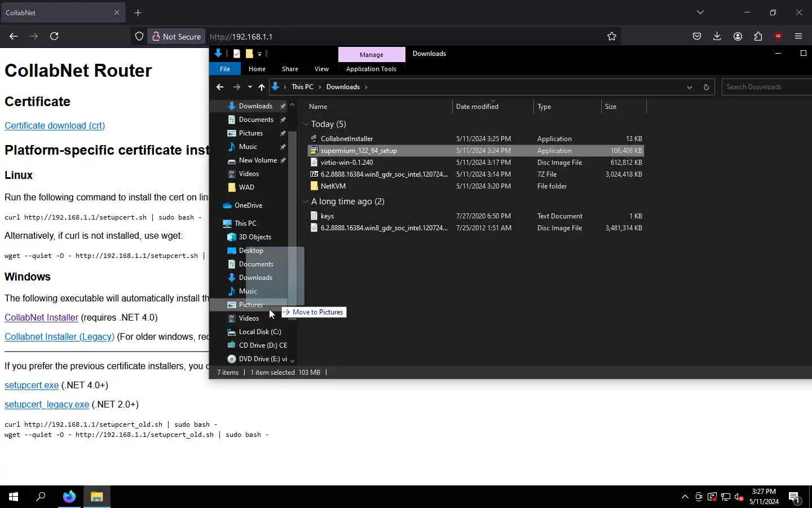812x508 pixels.
Task: Open a new browser tab with plus icon
Action: pyautogui.click(x=138, y=12)
